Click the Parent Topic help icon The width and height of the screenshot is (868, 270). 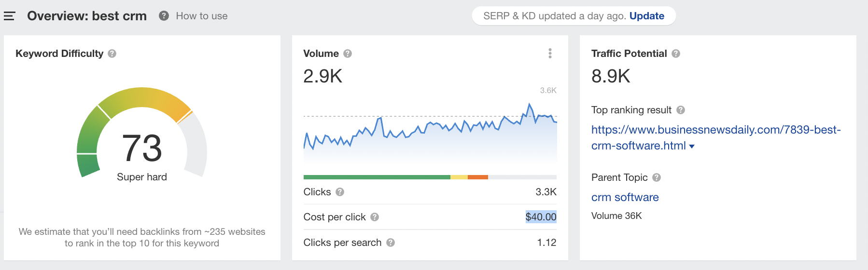coord(657,177)
